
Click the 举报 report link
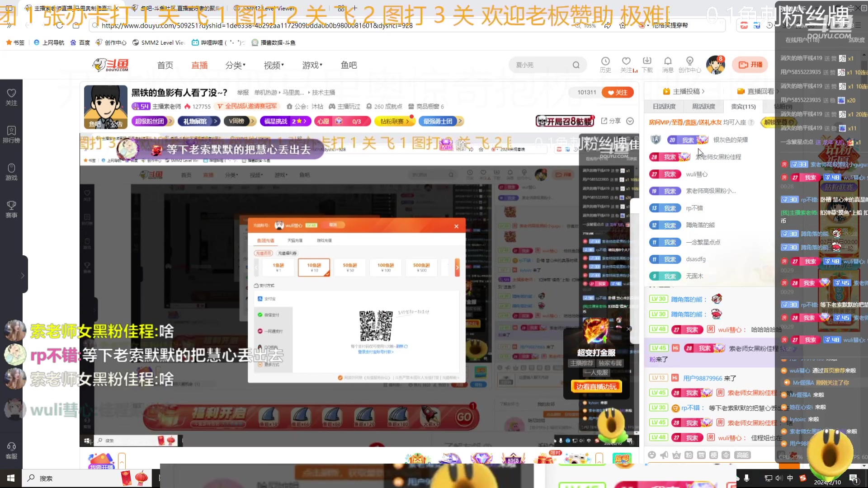tap(243, 92)
